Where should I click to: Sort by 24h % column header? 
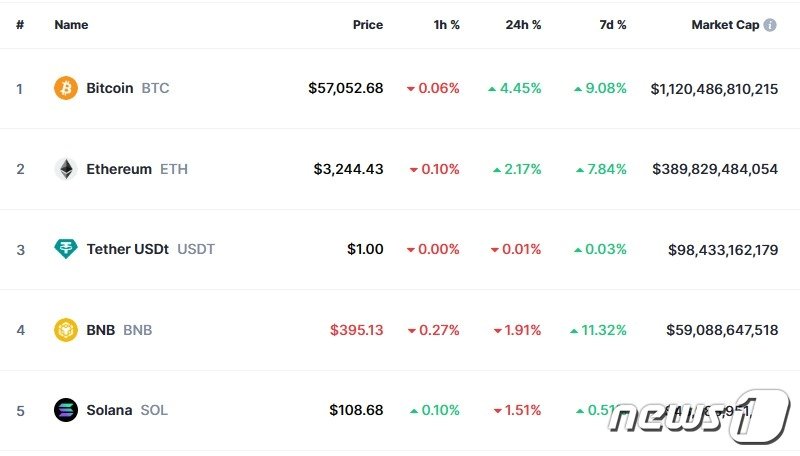pyautogui.click(x=523, y=25)
